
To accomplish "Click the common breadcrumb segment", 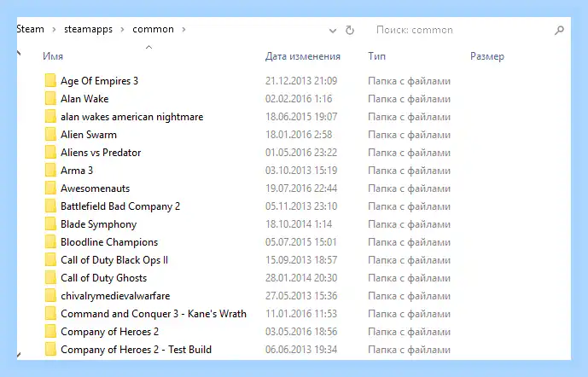I will 153,29.
